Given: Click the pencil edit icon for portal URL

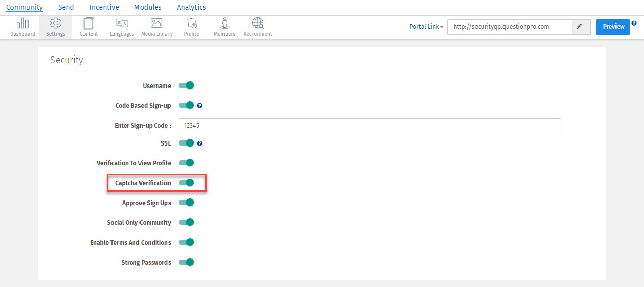Looking at the screenshot, I should pos(581,27).
